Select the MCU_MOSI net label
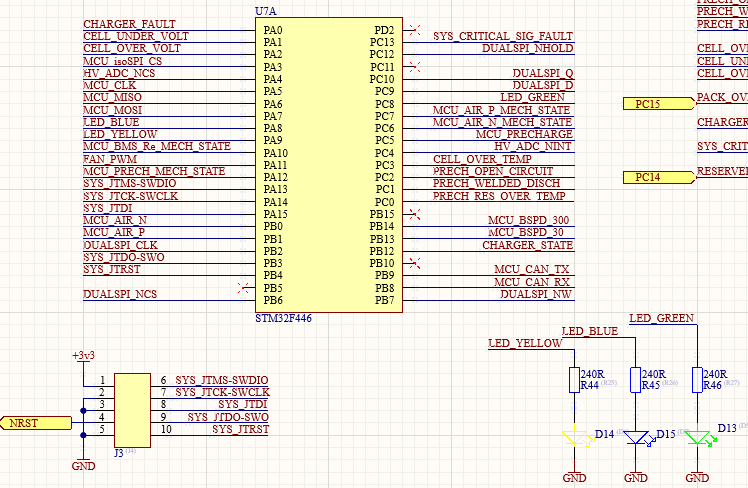The height and width of the screenshot is (488, 748). tap(113, 110)
